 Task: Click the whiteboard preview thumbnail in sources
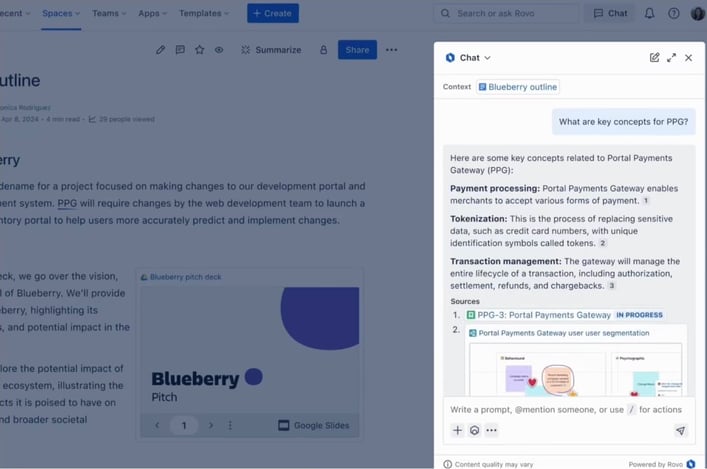pos(576,370)
